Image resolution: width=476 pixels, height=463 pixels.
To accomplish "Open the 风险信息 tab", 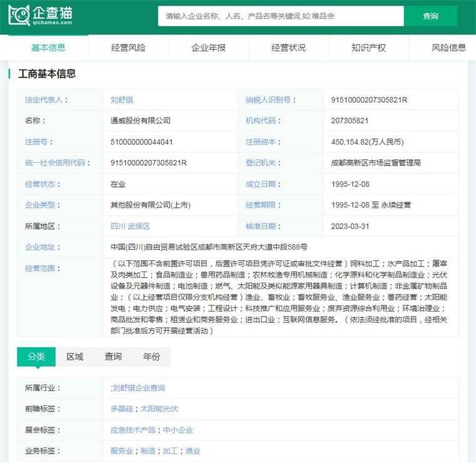I will click(448, 48).
